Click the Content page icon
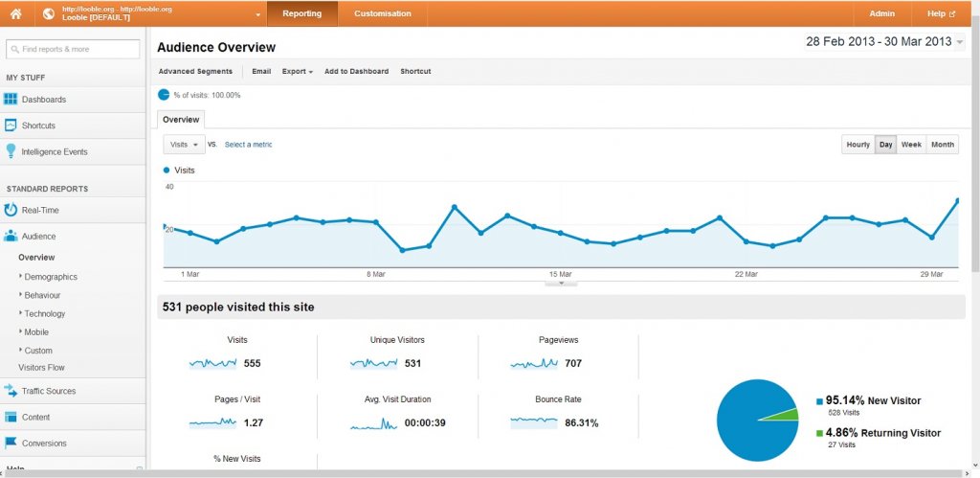The height and width of the screenshot is (478, 980). tap(11, 417)
